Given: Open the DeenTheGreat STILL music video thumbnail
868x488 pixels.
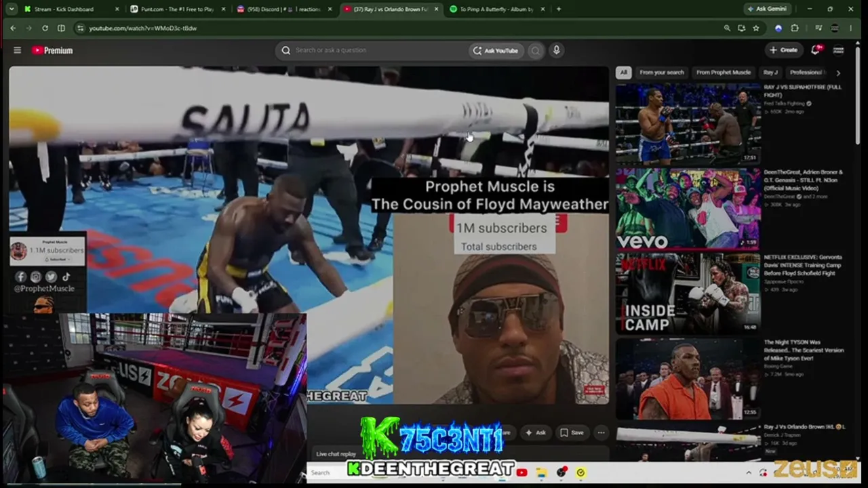Looking at the screenshot, I should click(x=688, y=209).
